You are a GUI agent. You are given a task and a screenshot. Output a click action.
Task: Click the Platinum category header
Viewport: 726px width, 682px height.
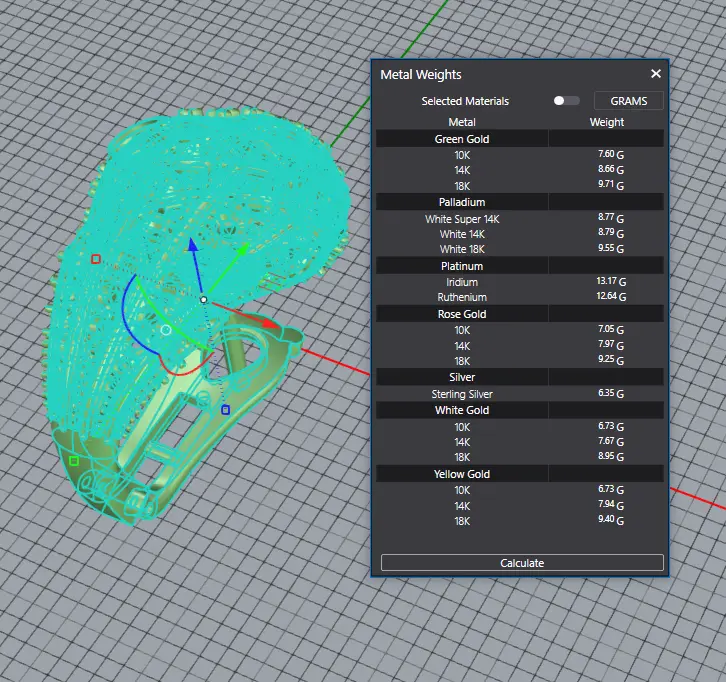pyautogui.click(x=462, y=267)
